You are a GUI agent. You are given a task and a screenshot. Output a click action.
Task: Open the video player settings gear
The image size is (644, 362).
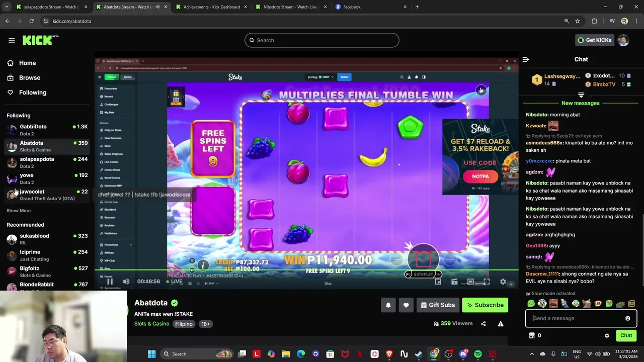[x=503, y=282]
